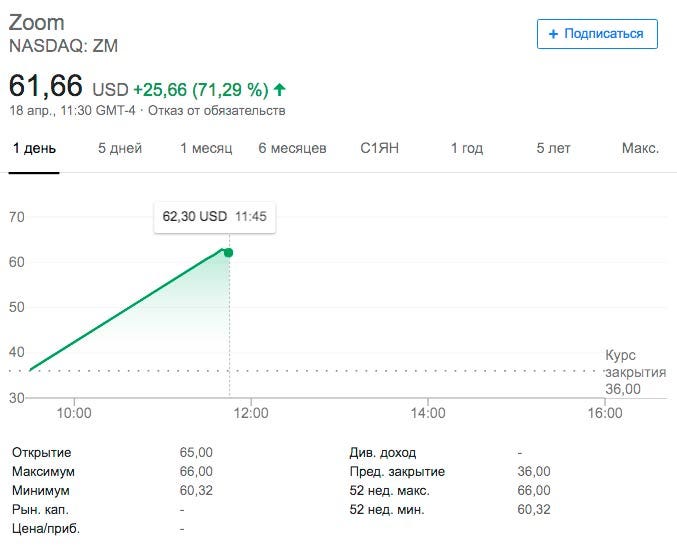677x547 pixels.
Task: Click the plus icon in Подписаться button
Action: click(x=553, y=34)
